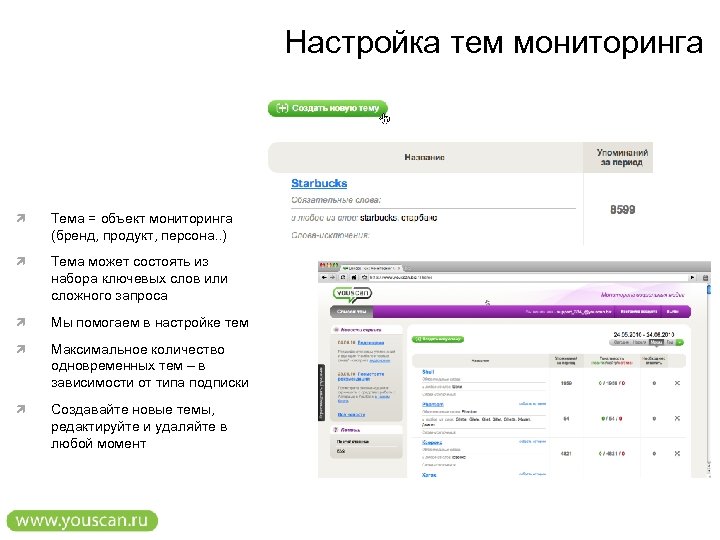Open the Starbucks topic link
The height and width of the screenshot is (540, 720).
coord(319,183)
